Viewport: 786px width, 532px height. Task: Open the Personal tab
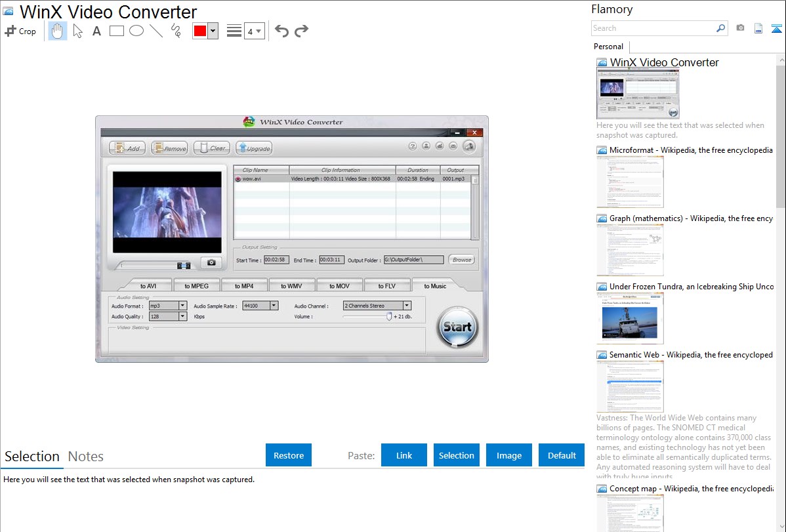coord(608,47)
